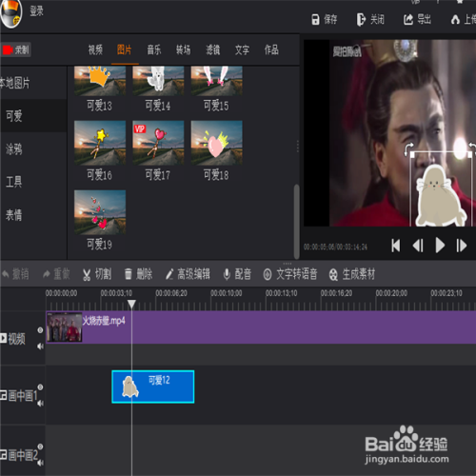Step back one frame in preview
Screen dimensions: 476x476
coord(418,246)
